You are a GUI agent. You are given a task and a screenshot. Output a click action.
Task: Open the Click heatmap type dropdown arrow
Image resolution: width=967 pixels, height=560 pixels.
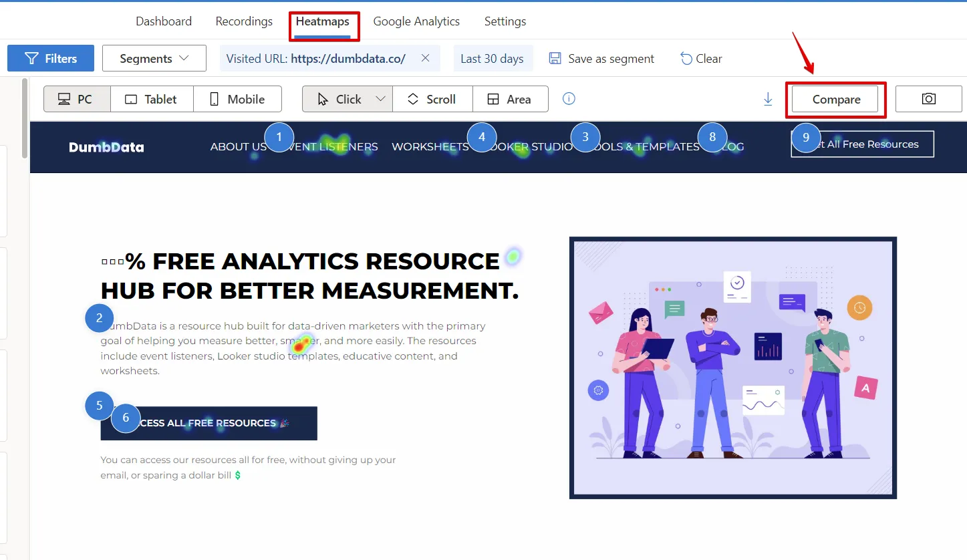coord(380,99)
